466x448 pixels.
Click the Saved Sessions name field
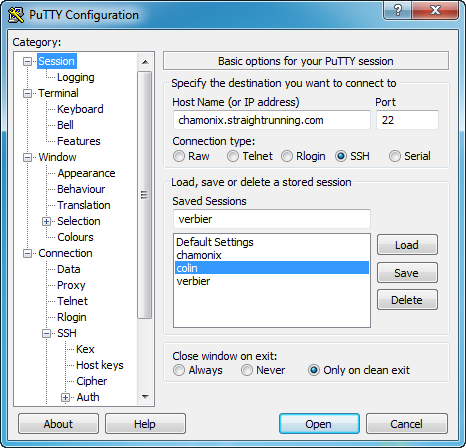tap(272, 219)
